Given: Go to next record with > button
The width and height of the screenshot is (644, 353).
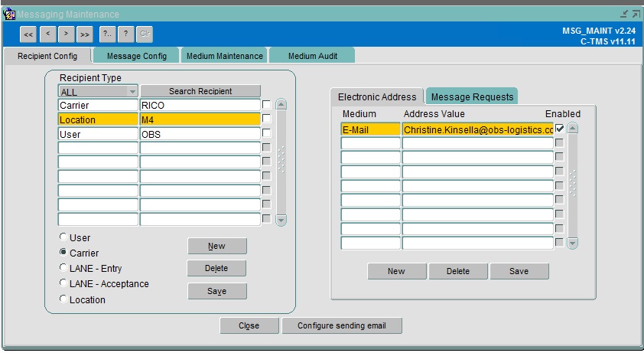Looking at the screenshot, I should click(66, 34).
